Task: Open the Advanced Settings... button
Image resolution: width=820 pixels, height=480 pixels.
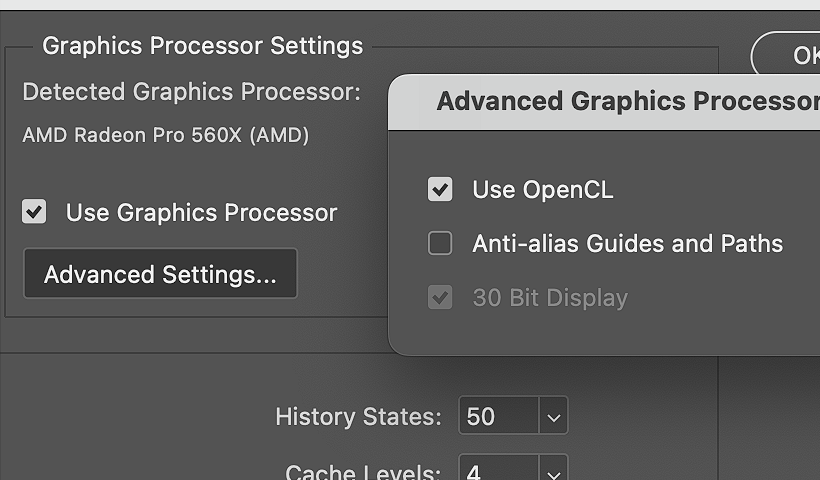Action: 160,274
